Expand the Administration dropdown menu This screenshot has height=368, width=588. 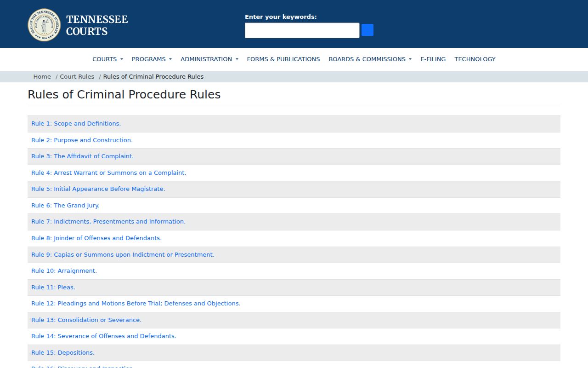[x=209, y=59]
